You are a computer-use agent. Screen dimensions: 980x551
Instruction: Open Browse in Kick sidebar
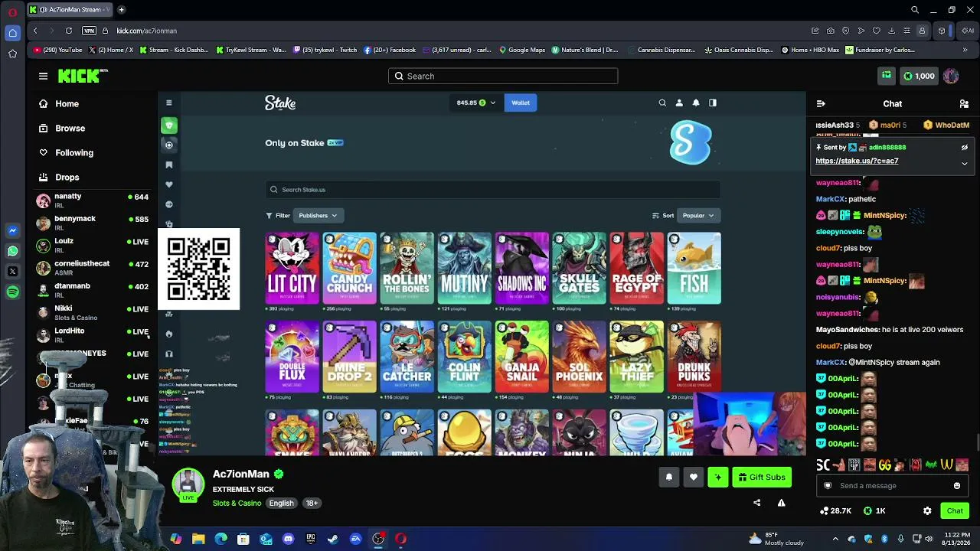[x=70, y=128]
